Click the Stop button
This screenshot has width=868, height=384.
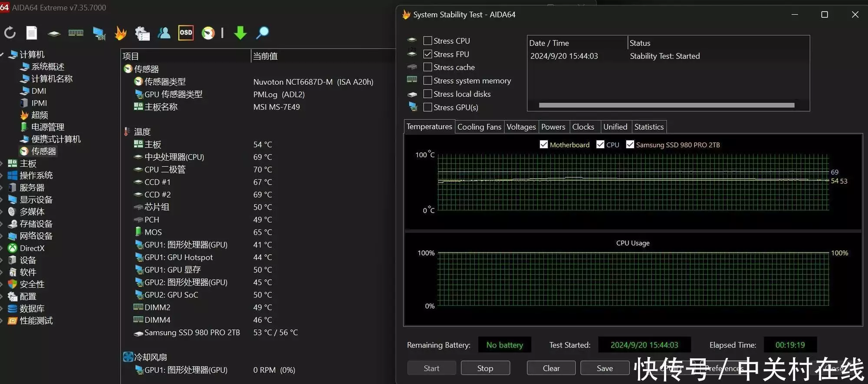[x=485, y=368]
